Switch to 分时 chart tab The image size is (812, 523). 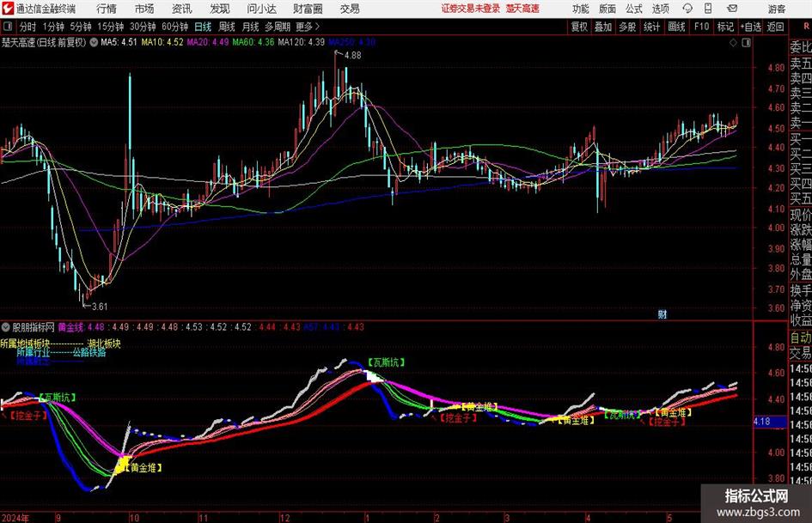tap(28, 27)
